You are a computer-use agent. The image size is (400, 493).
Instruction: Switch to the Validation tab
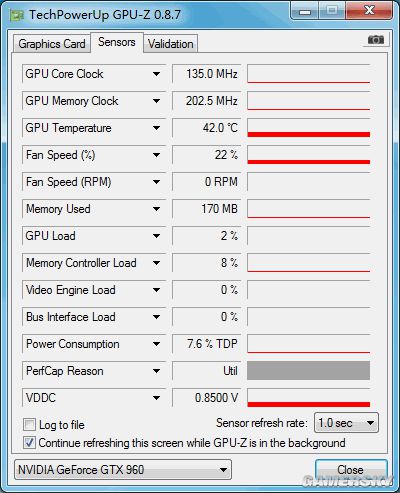(171, 44)
